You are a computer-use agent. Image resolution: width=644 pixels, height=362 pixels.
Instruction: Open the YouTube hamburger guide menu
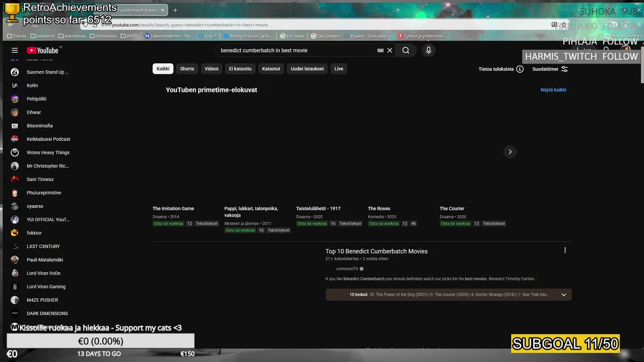coord(15,50)
